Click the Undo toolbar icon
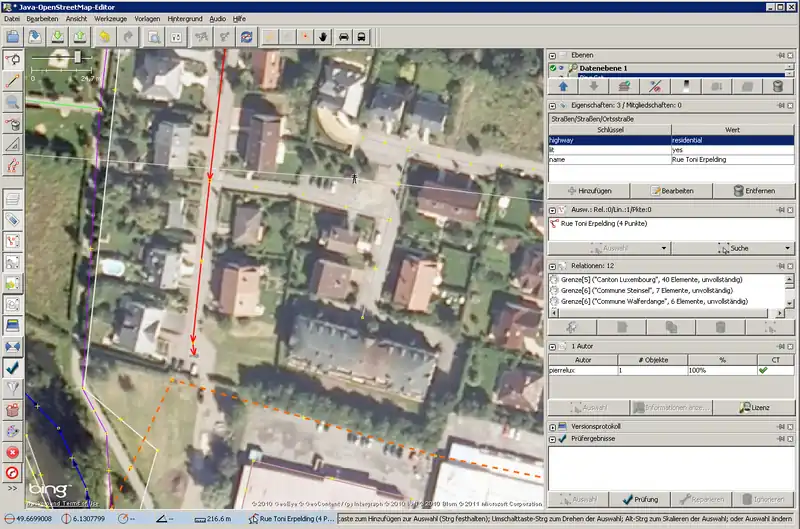 [x=105, y=37]
